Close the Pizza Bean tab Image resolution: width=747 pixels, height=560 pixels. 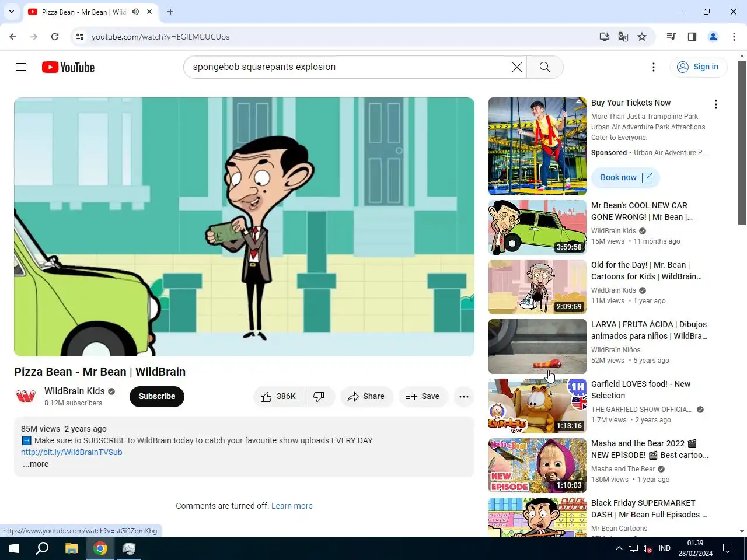pyautogui.click(x=149, y=12)
